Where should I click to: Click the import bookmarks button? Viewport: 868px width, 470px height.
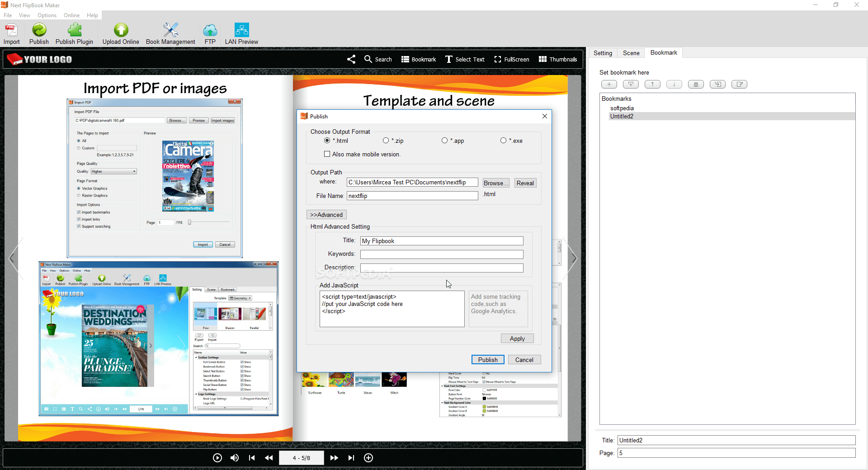717,85
